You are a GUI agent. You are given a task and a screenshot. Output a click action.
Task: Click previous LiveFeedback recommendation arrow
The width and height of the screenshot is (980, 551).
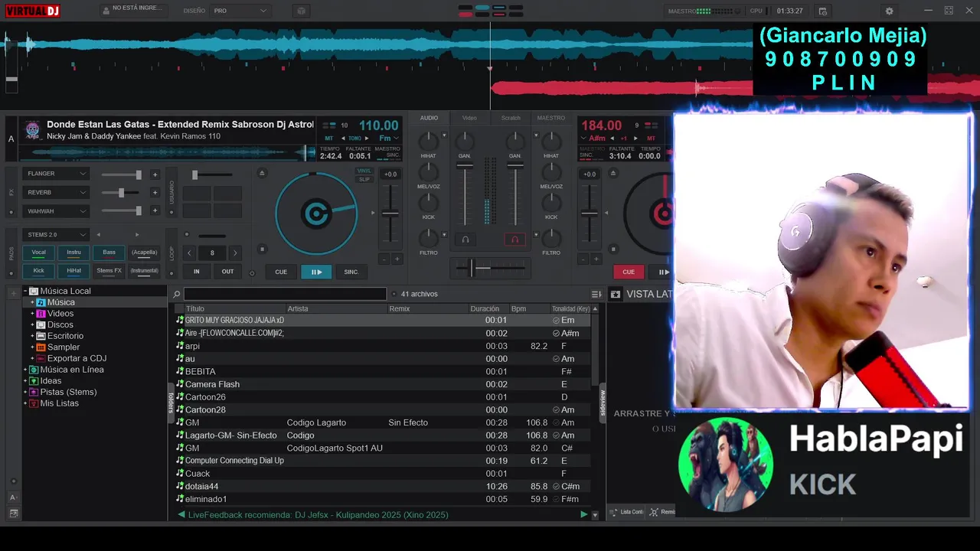pos(181,515)
